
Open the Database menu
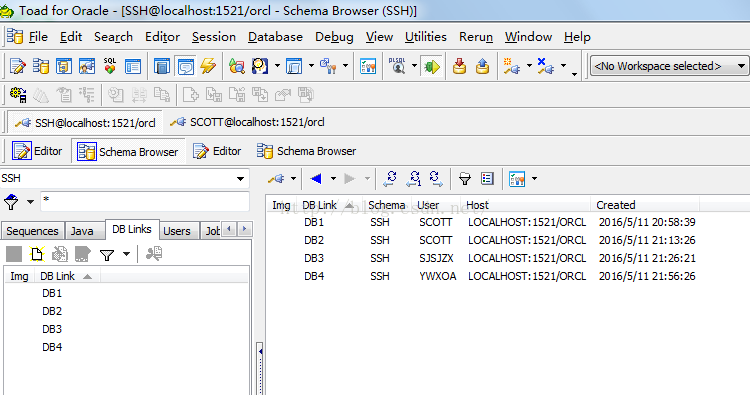coord(275,37)
